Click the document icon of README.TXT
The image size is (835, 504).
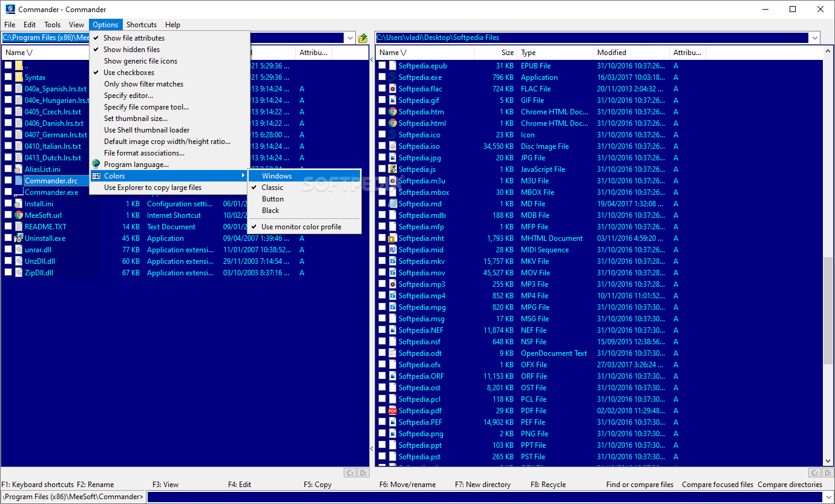[x=19, y=227]
